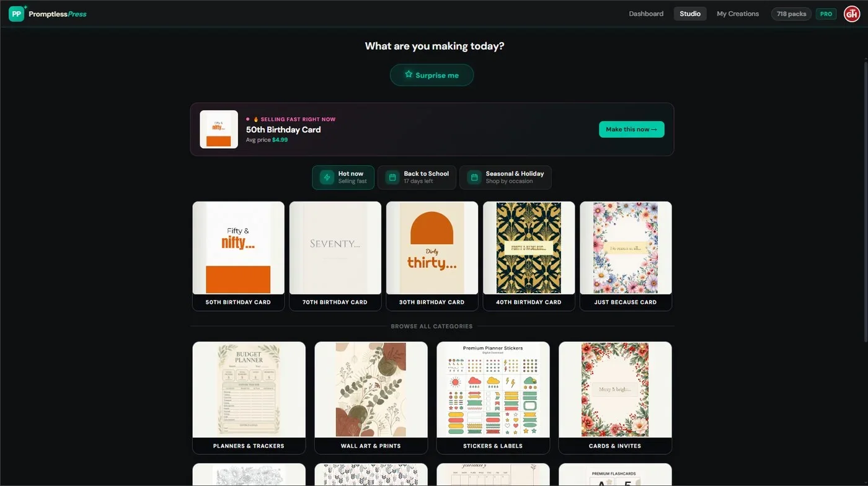
Task: Click the calendar icon beside Seasonal & Holiday
Action: point(474,177)
